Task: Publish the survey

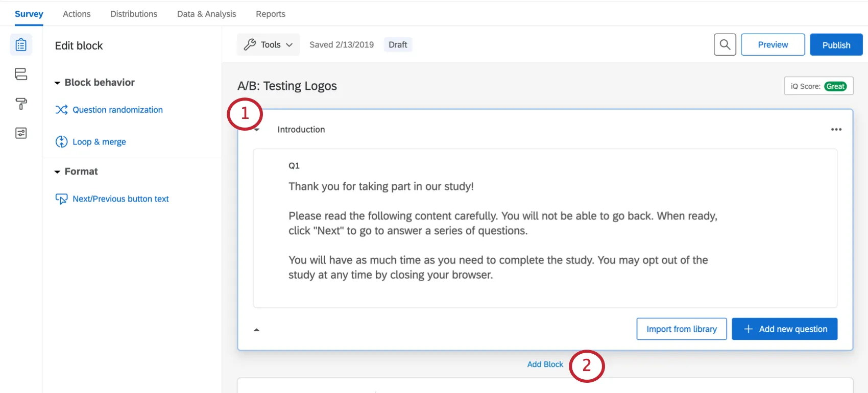Action: click(836, 44)
